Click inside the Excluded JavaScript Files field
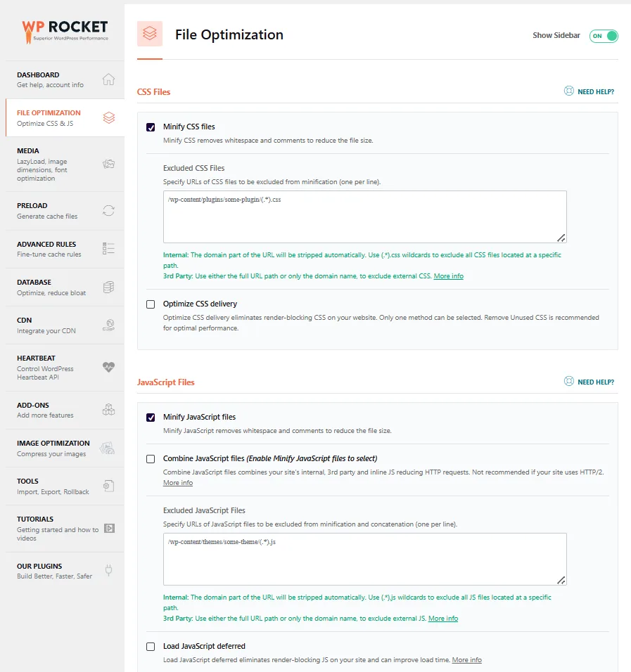The height and width of the screenshot is (672, 631). tap(364, 559)
